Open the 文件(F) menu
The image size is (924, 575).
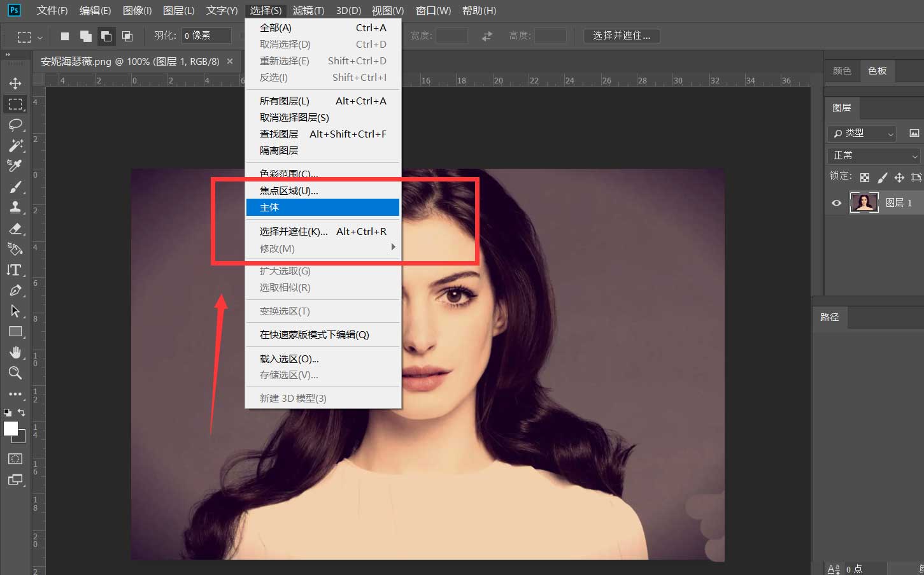point(52,10)
